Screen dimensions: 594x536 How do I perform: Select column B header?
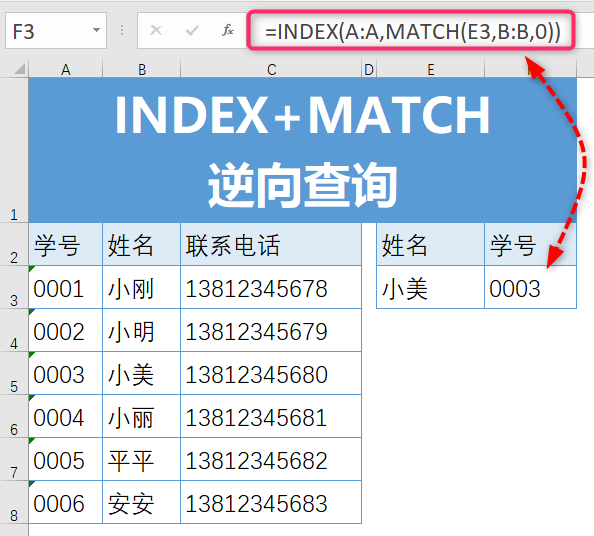pos(142,69)
